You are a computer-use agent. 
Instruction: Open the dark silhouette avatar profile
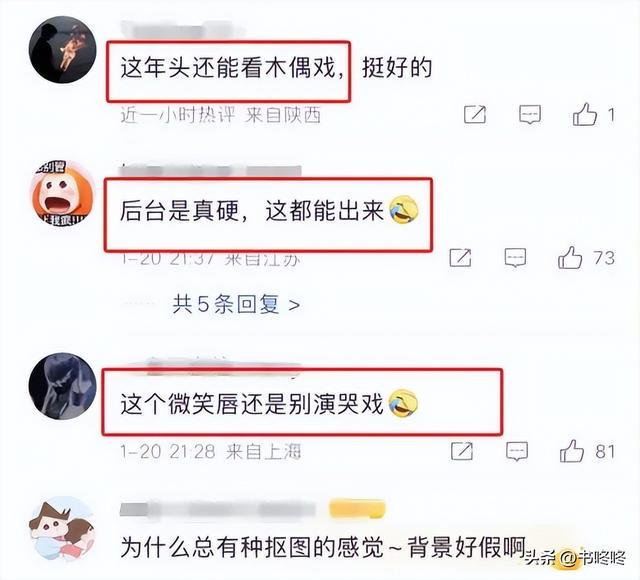click(62, 50)
